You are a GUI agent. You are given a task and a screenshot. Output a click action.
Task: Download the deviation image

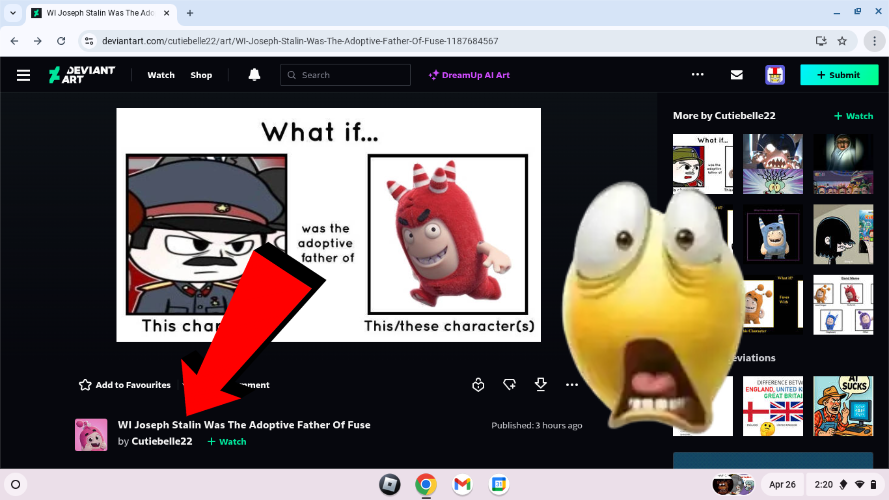coord(540,385)
